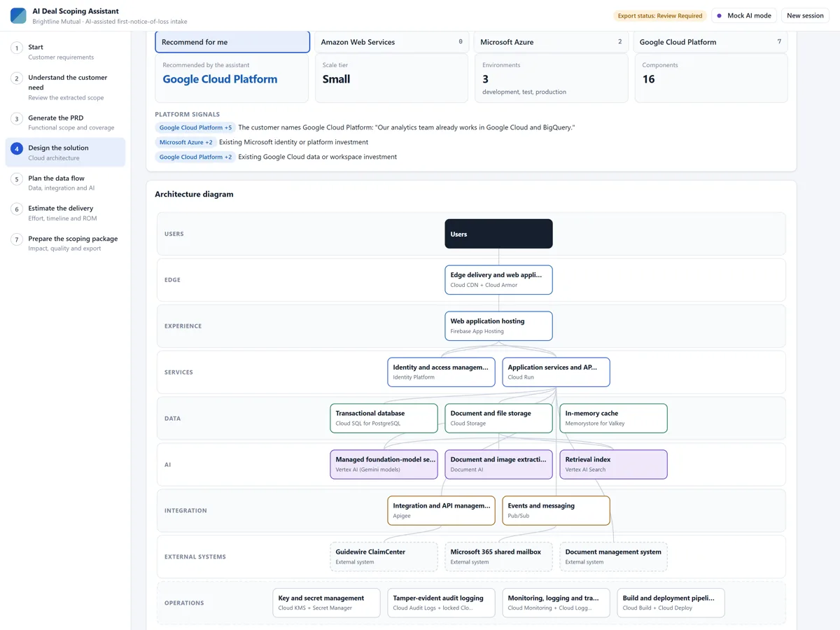Screen dimensions: 840x630
Task: Open step 3 Generate the PRD
Action: point(65,122)
